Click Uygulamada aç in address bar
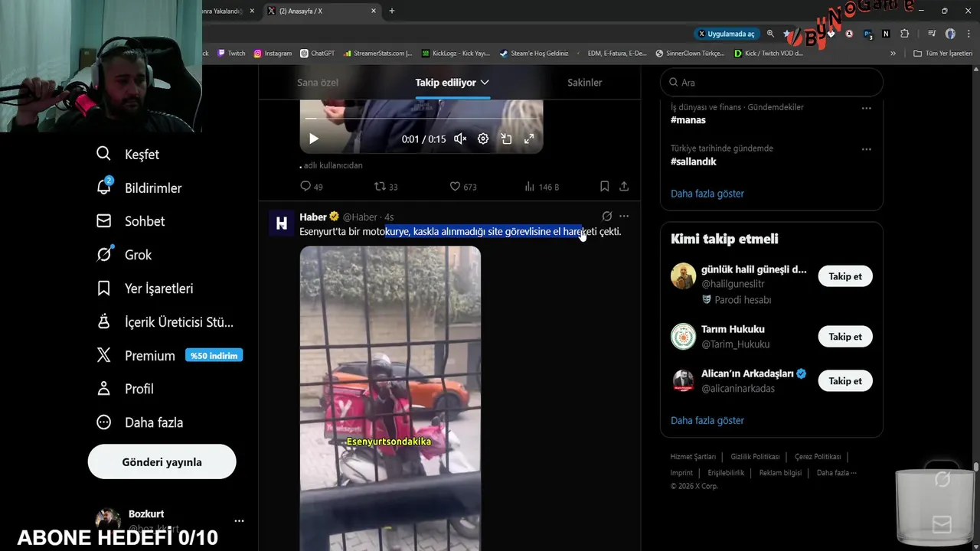This screenshot has width=980, height=551. (x=726, y=34)
